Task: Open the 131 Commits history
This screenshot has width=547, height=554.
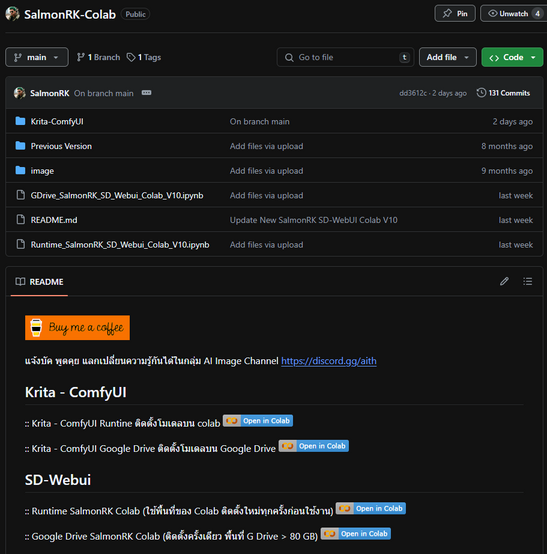Action: click(x=503, y=93)
